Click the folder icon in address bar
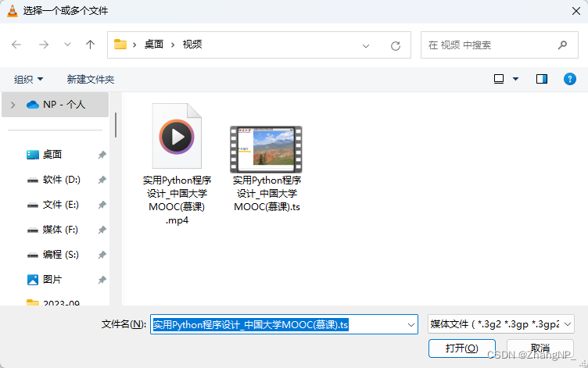 click(x=120, y=45)
